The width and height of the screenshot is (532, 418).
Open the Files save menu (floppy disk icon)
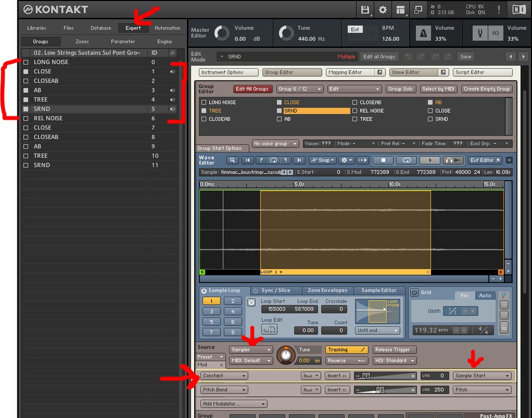365,10
